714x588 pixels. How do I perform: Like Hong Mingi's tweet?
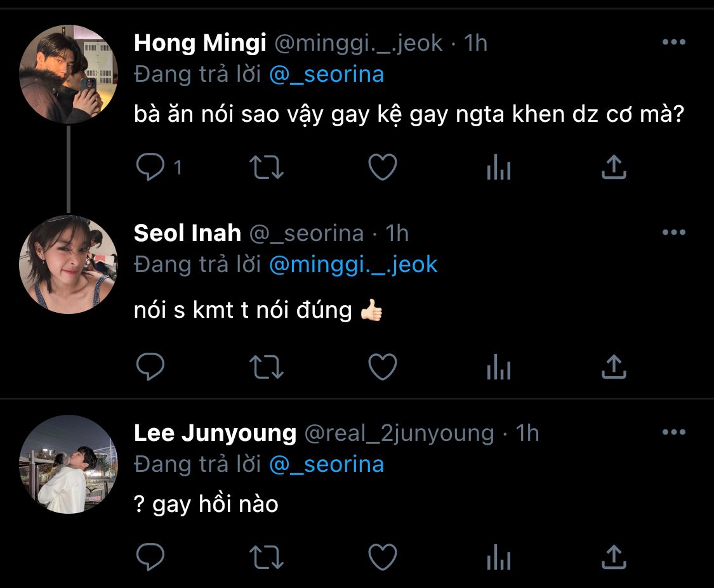point(383,167)
